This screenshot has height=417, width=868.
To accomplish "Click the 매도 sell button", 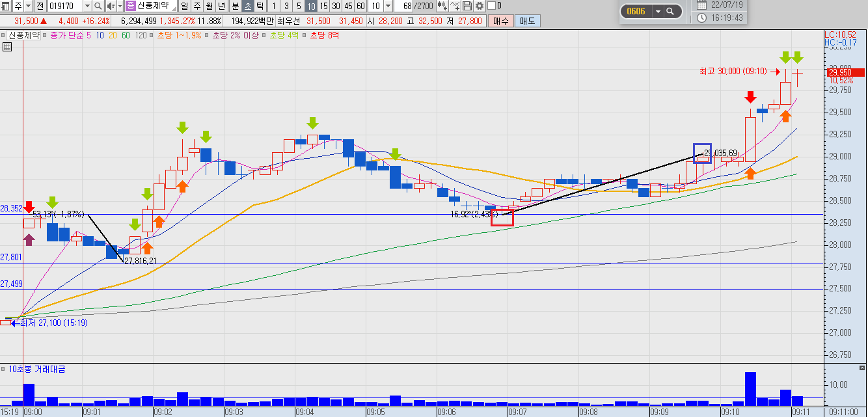I will click(x=526, y=21).
